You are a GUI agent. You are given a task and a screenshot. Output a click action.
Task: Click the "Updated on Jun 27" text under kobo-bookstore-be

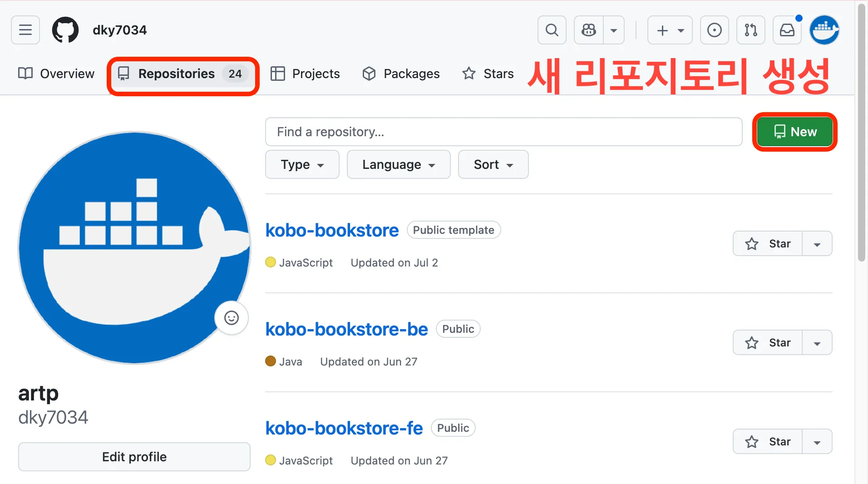[x=369, y=362]
